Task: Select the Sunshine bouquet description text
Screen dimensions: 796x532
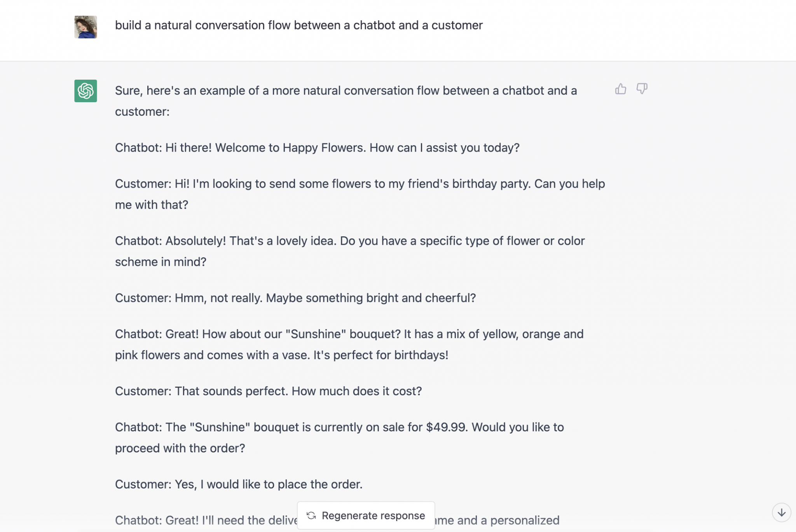Action: 349,344
